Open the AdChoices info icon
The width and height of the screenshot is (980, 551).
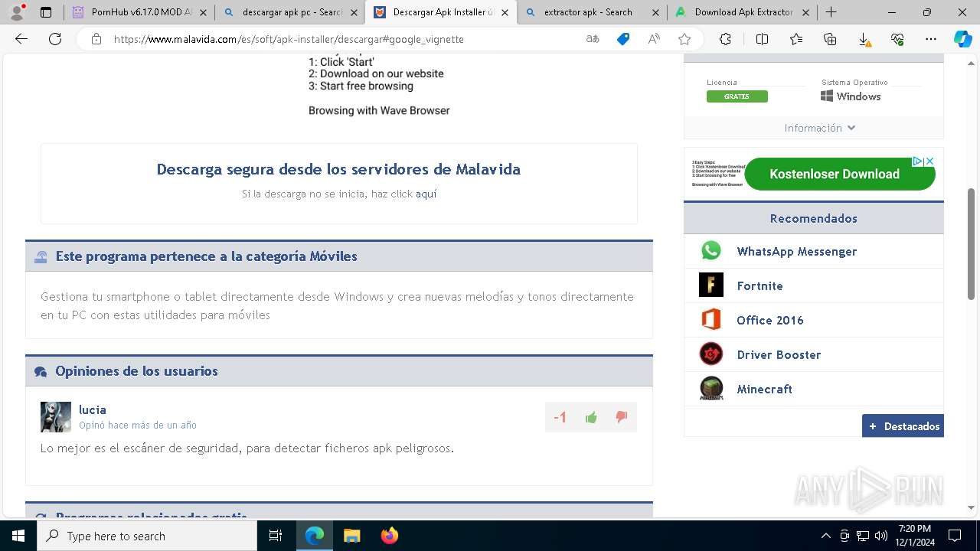pyautogui.click(x=917, y=161)
